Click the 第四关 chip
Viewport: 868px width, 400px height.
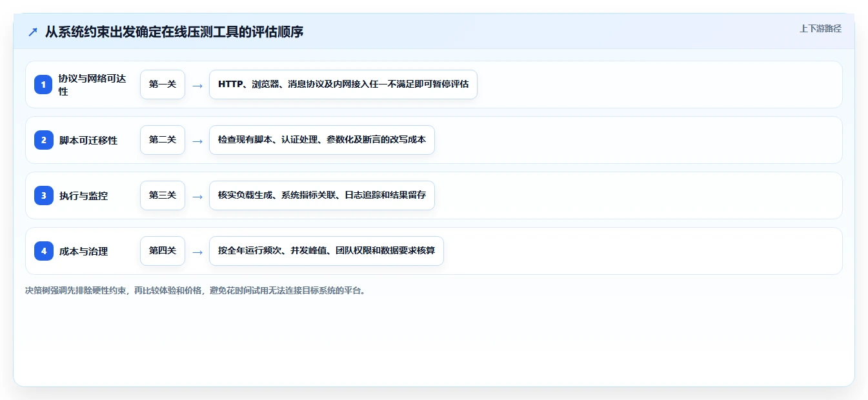coord(163,251)
